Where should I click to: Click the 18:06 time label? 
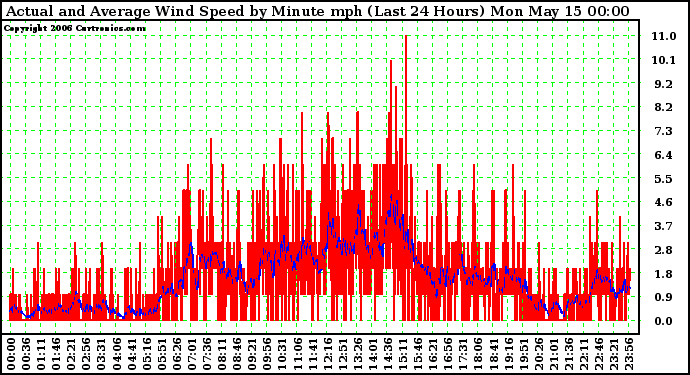(x=477, y=354)
